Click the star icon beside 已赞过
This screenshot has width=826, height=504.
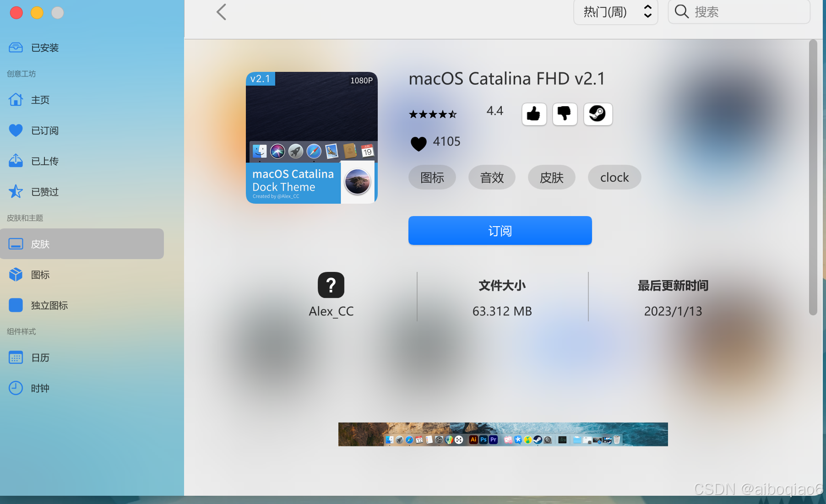16,191
